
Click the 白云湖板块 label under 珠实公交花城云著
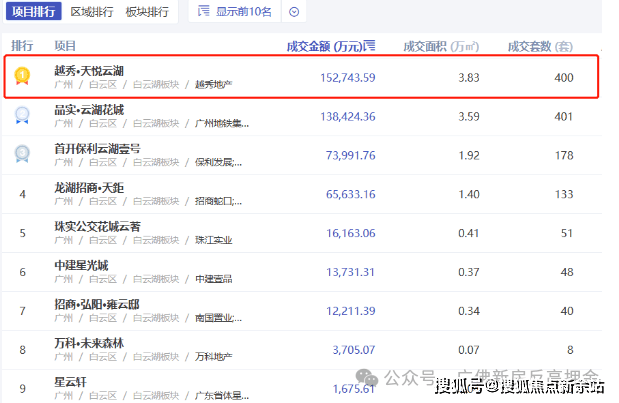pyautogui.click(x=158, y=240)
